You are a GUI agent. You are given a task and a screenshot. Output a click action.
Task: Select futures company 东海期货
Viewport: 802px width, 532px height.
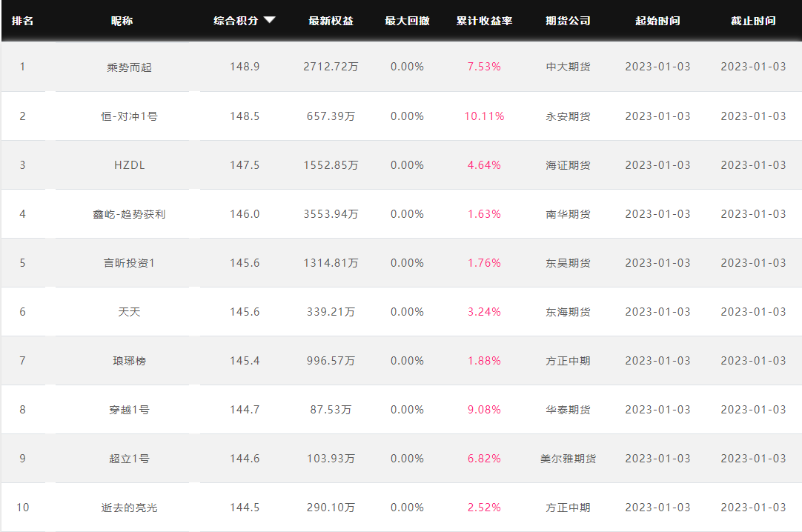[x=569, y=312]
